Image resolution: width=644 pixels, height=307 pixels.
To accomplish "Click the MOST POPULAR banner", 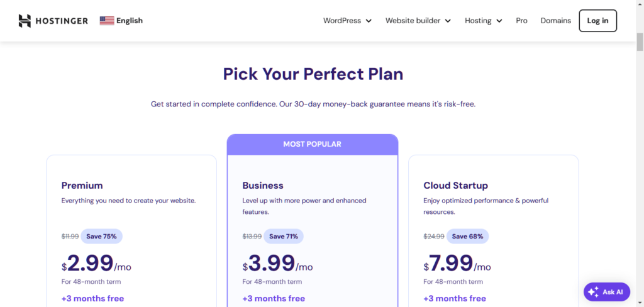I will click(312, 144).
